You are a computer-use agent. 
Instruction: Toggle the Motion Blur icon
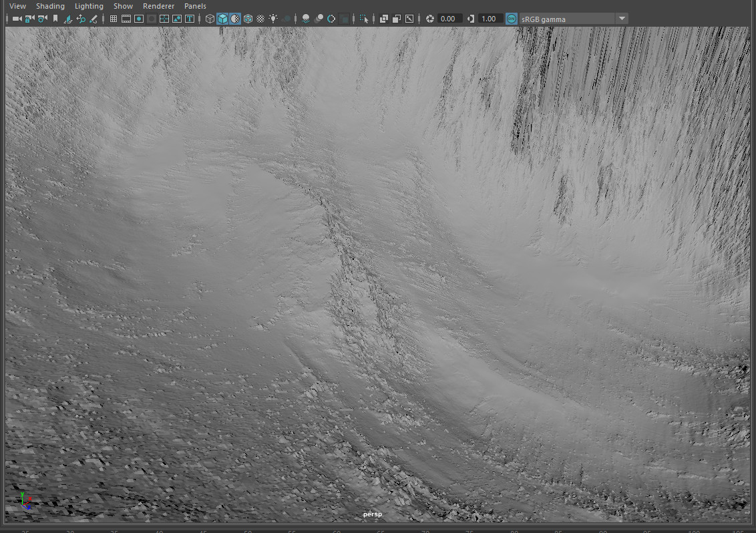pos(319,19)
